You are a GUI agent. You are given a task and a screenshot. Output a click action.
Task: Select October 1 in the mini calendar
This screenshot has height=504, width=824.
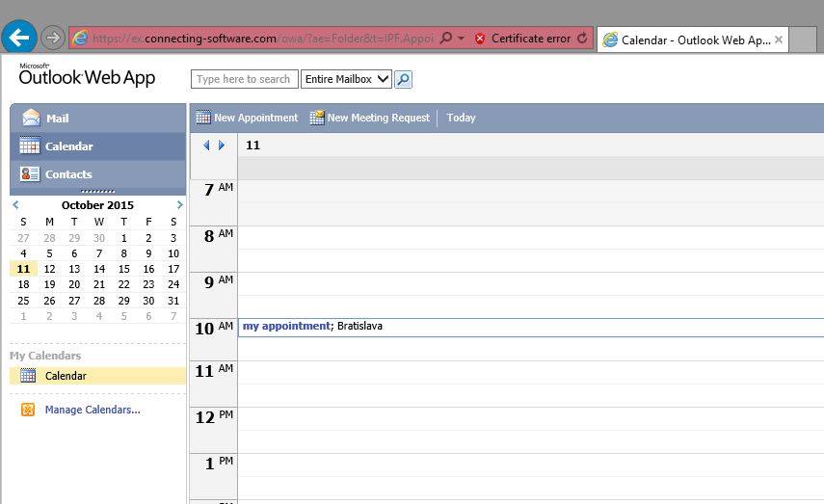[x=124, y=238]
